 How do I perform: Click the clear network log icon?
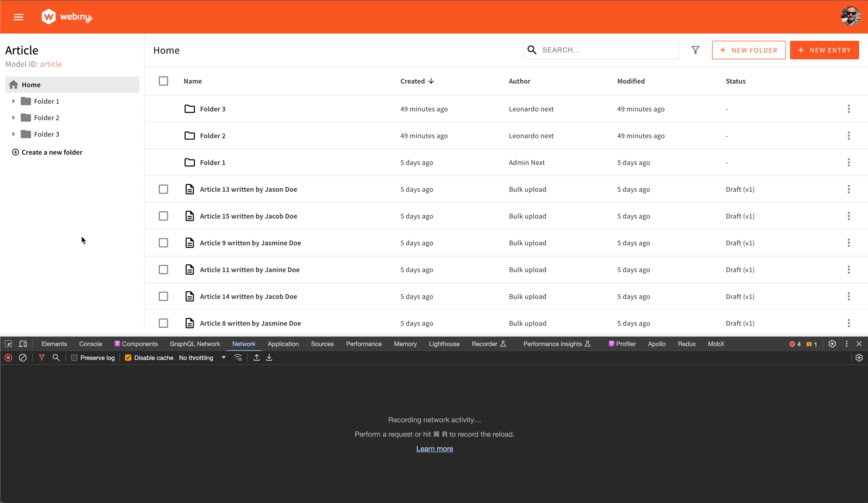click(23, 358)
